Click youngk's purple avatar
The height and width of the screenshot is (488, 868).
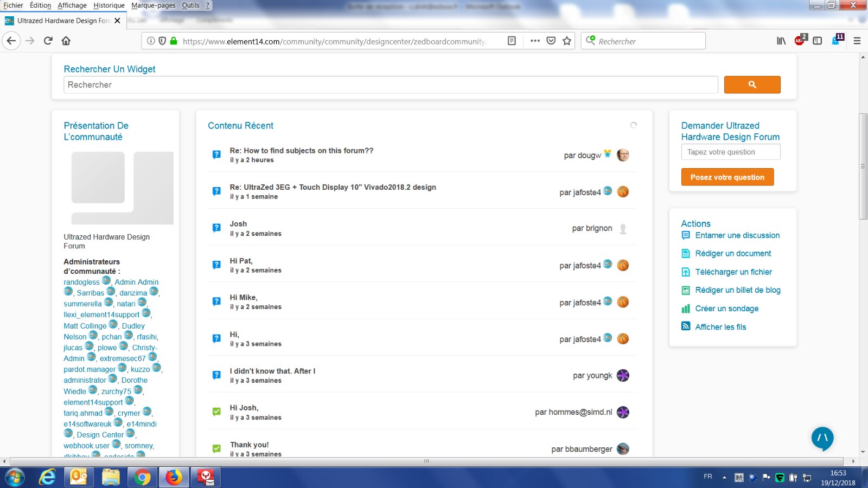[x=623, y=375]
